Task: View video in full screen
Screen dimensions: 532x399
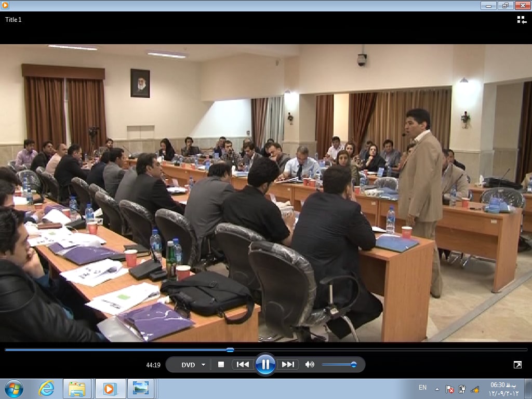Action: click(518, 365)
